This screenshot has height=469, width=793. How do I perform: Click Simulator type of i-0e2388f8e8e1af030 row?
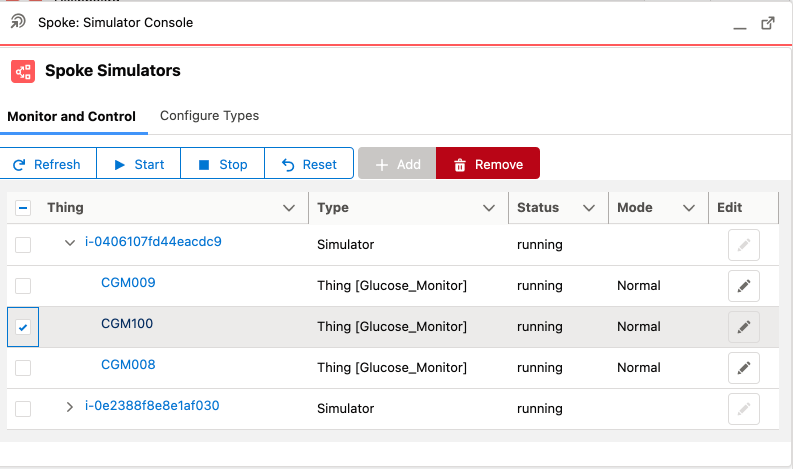click(345, 409)
